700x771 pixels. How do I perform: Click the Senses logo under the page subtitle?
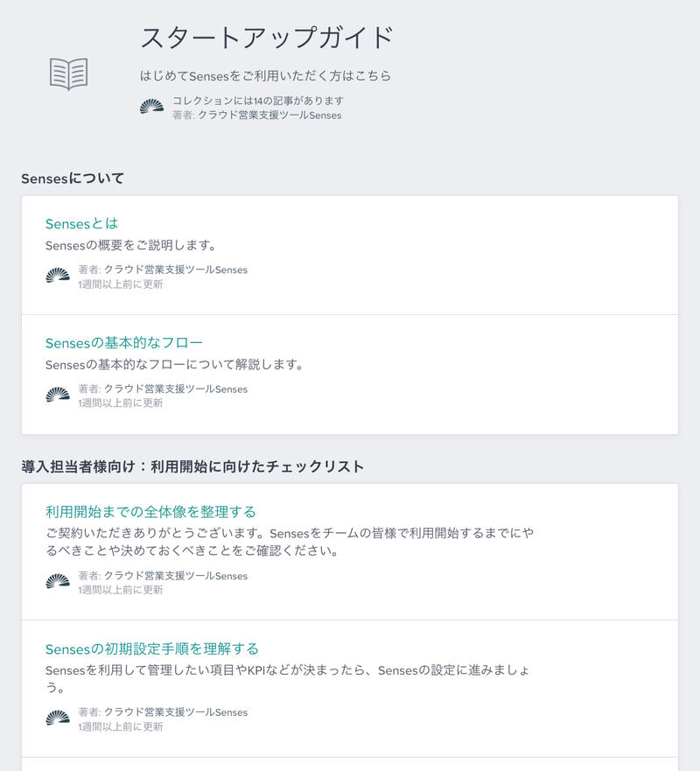[151, 107]
